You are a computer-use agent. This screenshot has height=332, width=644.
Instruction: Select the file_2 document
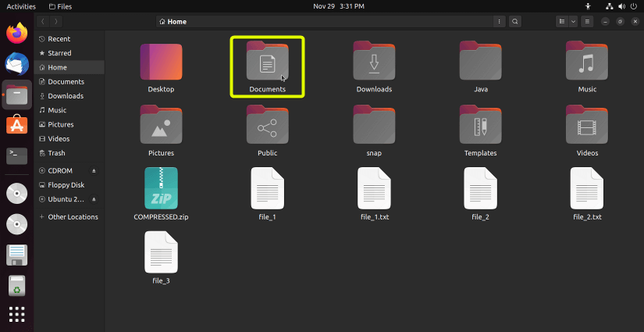click(481, 188)
